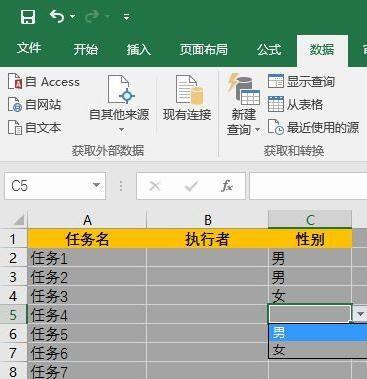Click cell containing 任务6

pos(87,353)
